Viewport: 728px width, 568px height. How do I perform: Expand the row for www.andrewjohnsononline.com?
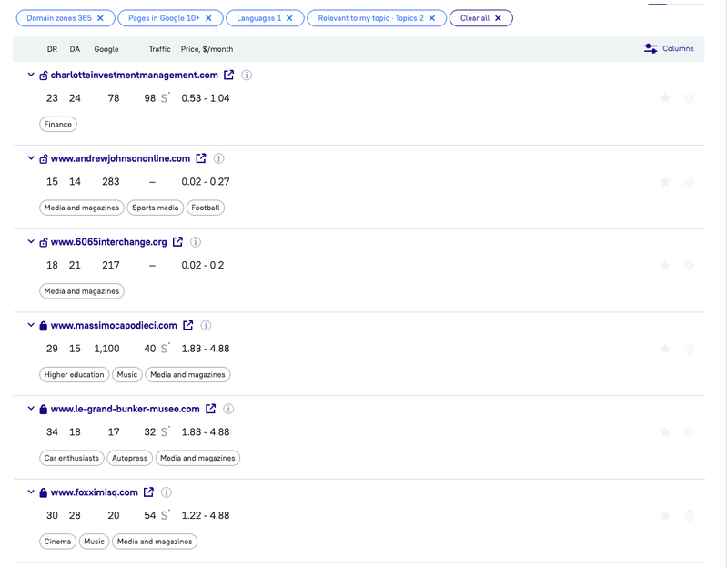pos(30,158)
